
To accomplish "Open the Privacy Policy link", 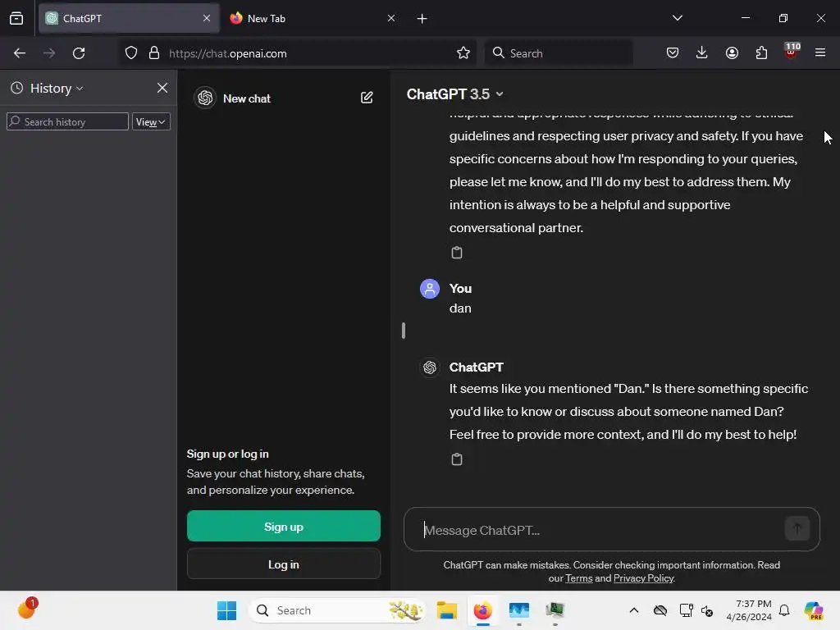I will (643, 578).
